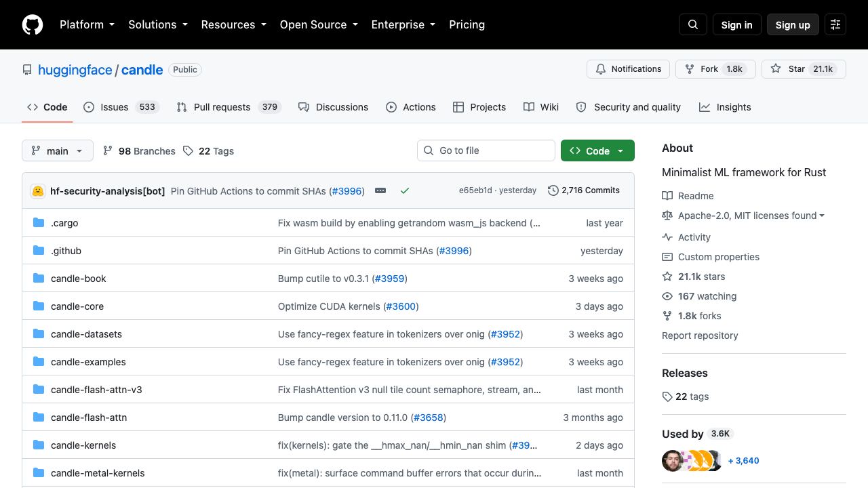
Task: Open the Discussions tab
Action: 333,107
